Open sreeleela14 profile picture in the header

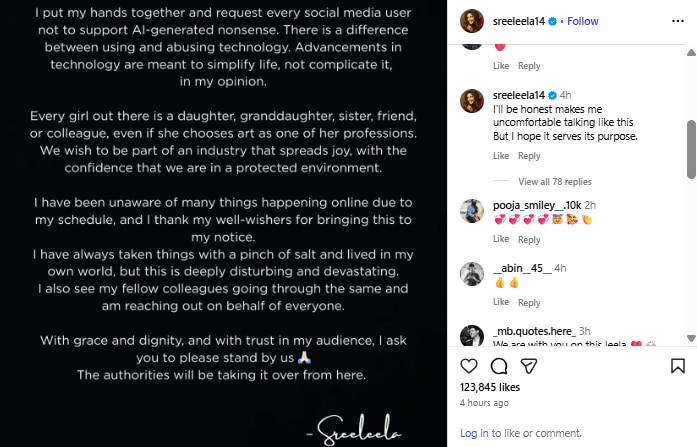472,20
